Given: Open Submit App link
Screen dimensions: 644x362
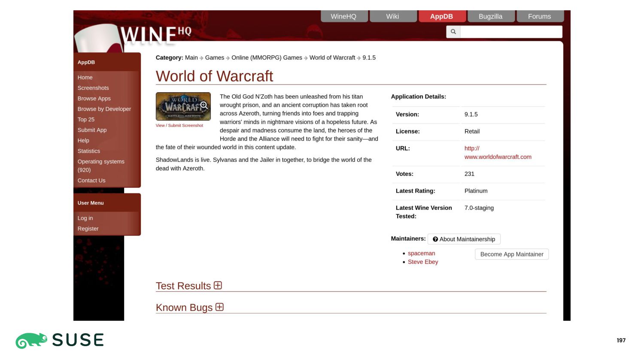Looking at the screenshot, I should coord(92,130).
